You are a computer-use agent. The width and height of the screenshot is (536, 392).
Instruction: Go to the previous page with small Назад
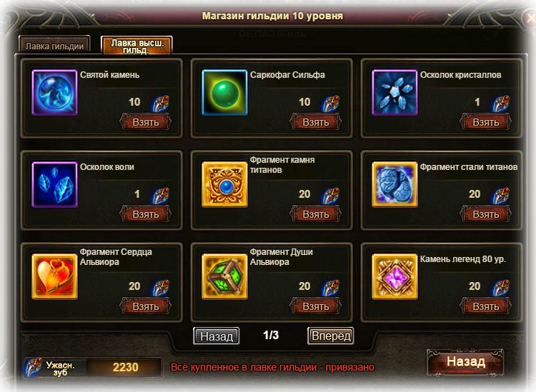click(217, 336)
